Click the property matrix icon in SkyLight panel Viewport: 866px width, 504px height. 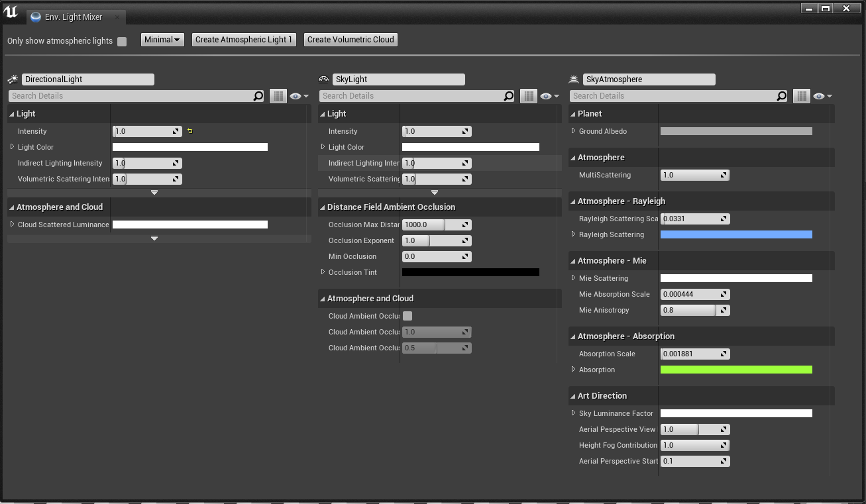529,96
